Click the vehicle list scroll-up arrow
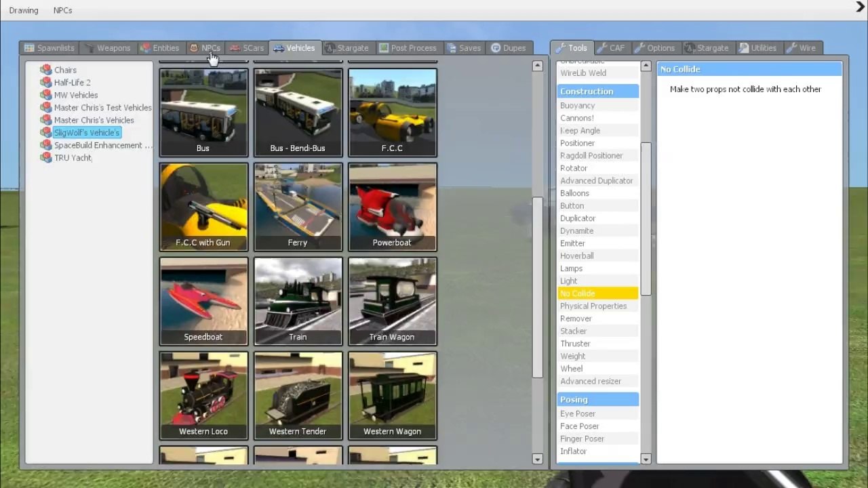The height and width of the screenshot is (488, 868). pos(538,66)
